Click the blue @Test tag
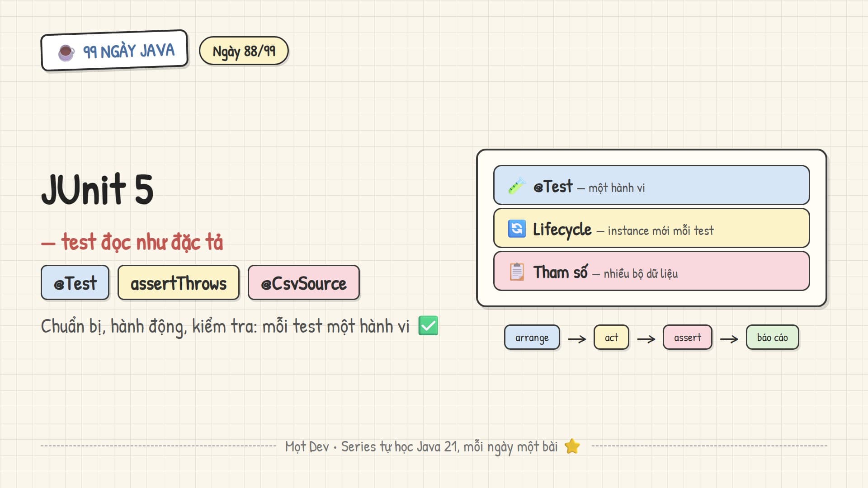 point(75,283)
